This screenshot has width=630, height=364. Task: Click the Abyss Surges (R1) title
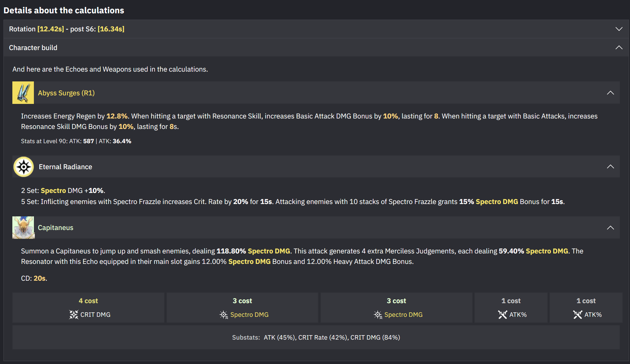pyautogui.click(x=66, y=93)
